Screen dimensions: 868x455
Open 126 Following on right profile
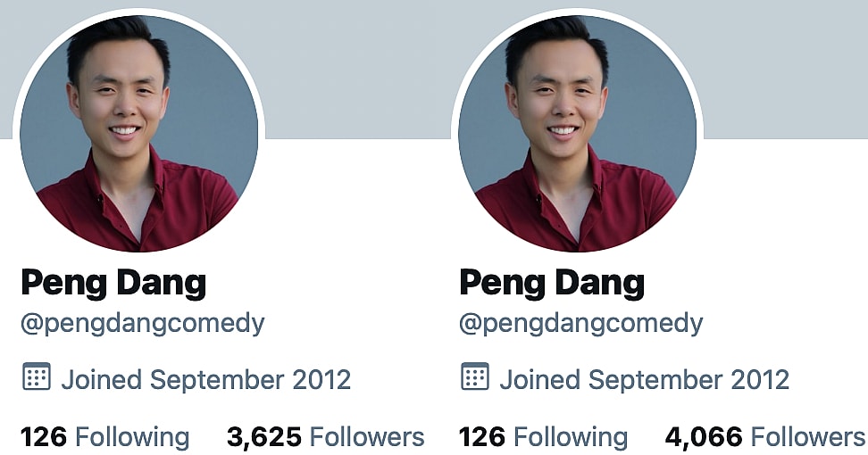(544, 437)
